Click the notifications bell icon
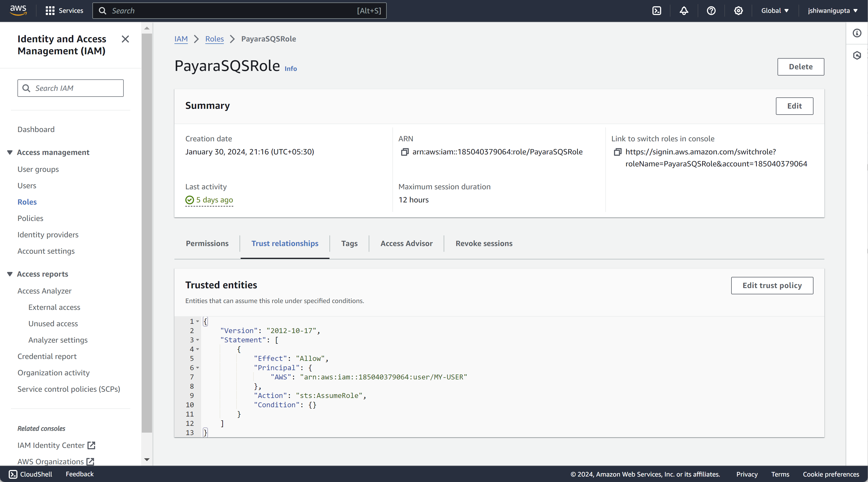 tap(683, 11)
